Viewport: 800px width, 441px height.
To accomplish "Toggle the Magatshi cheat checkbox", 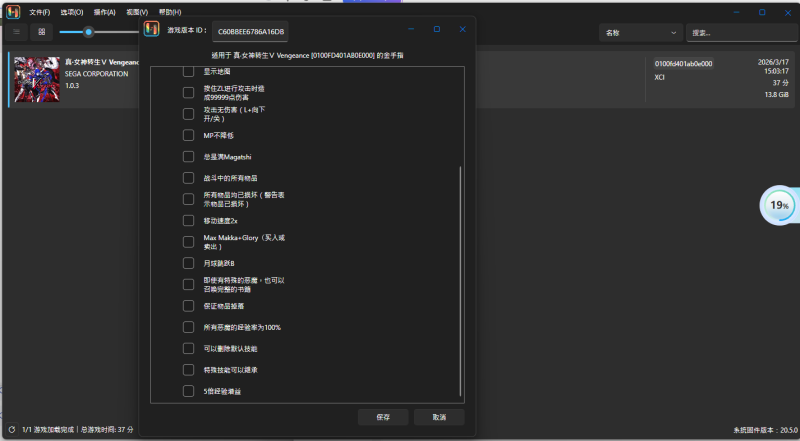I will coord(188,157).
